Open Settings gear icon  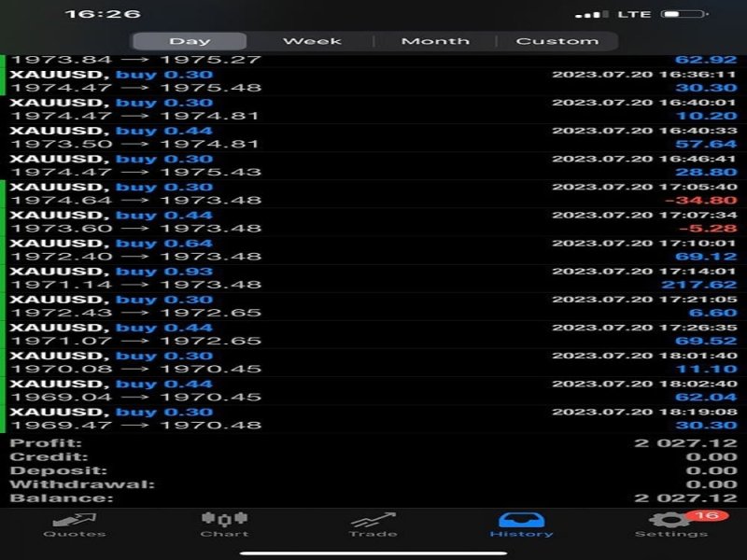point(670,520)
